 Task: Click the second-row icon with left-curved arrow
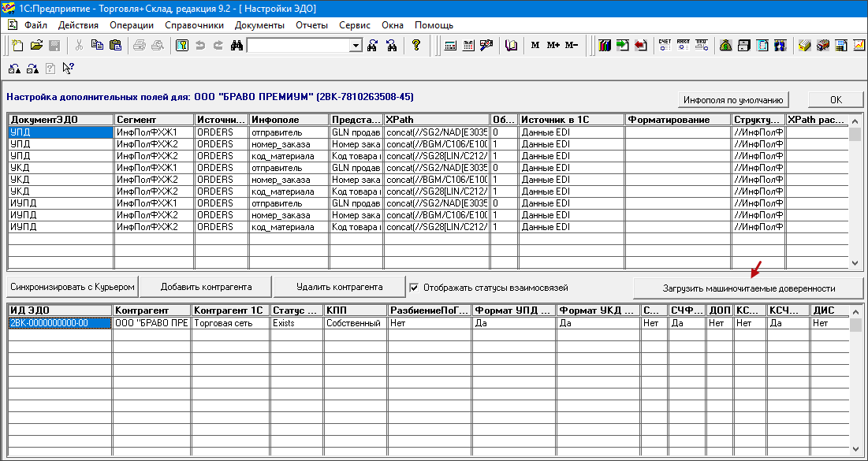[x=15, y=69]
